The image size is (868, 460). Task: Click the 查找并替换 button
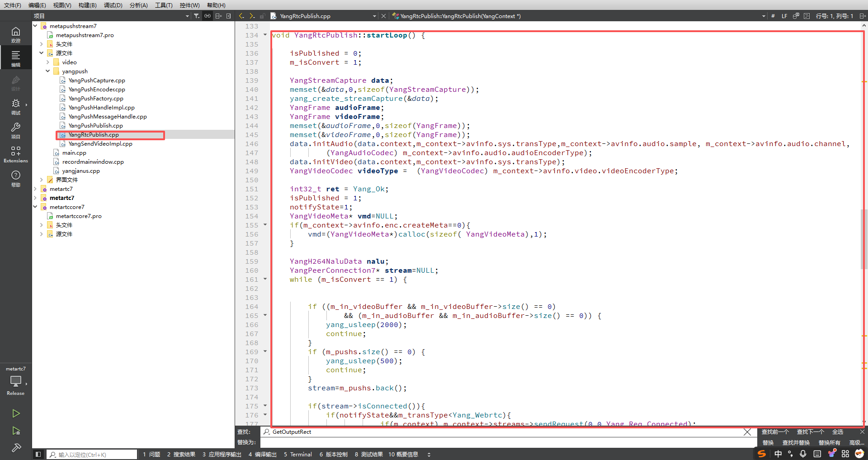point(796,443)
